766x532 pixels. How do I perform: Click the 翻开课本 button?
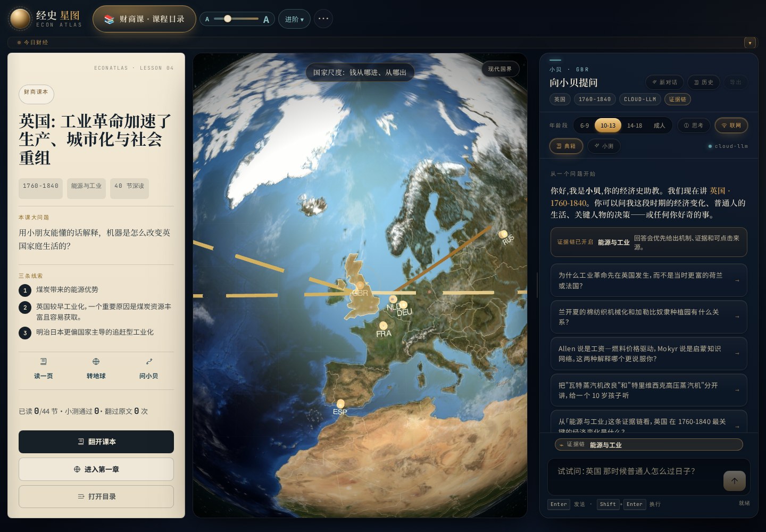pos(96,442)
